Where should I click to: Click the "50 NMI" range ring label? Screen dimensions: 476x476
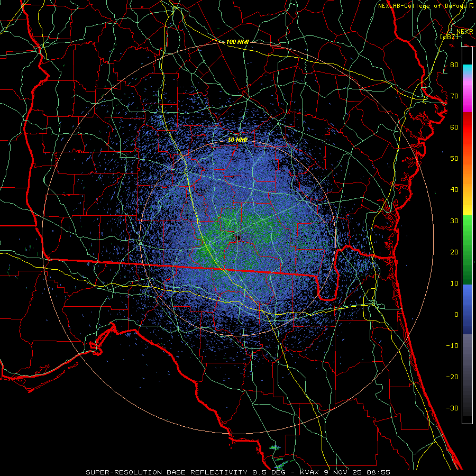click(237, 140)
